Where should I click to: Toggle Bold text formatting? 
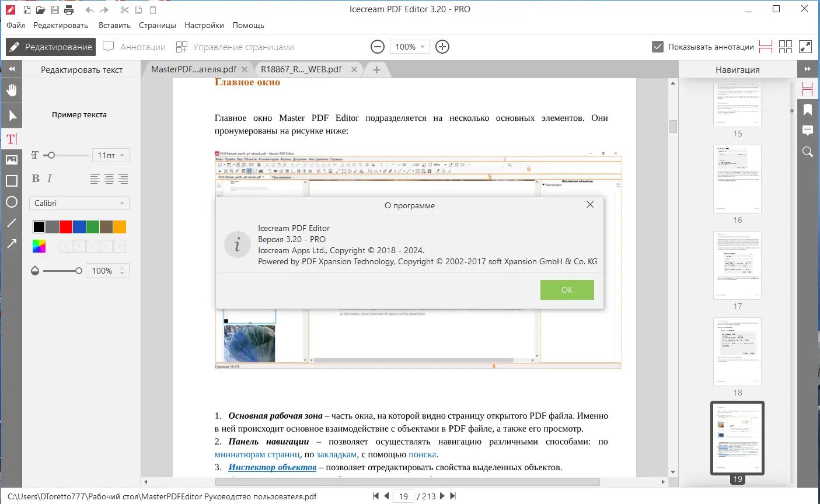pos(36,178)
